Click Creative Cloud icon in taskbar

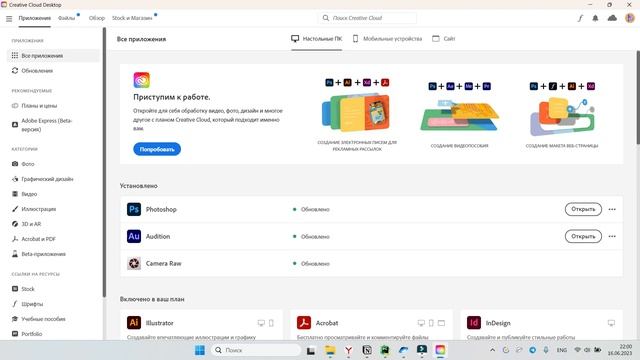coord(440,350)
